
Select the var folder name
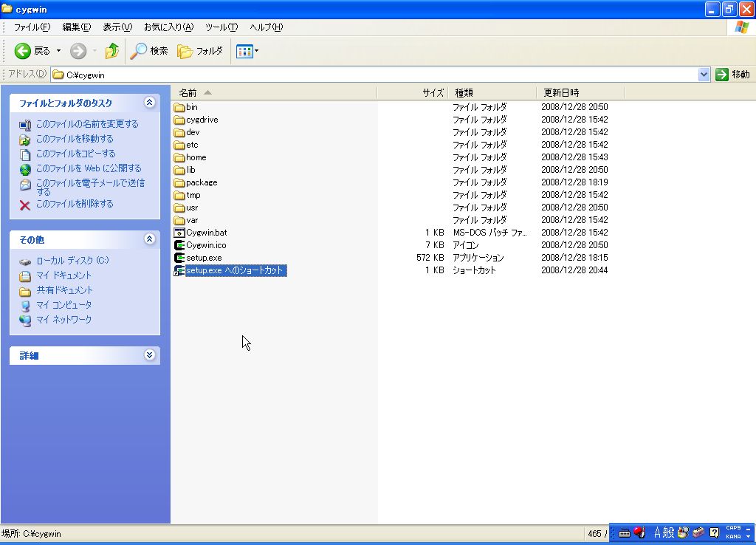point(192,220)
